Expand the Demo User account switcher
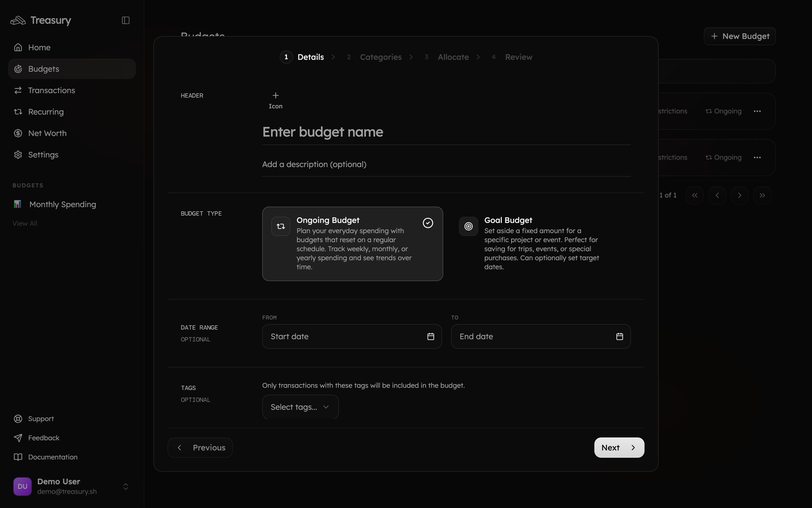812x508 pixels. [125, 486]
